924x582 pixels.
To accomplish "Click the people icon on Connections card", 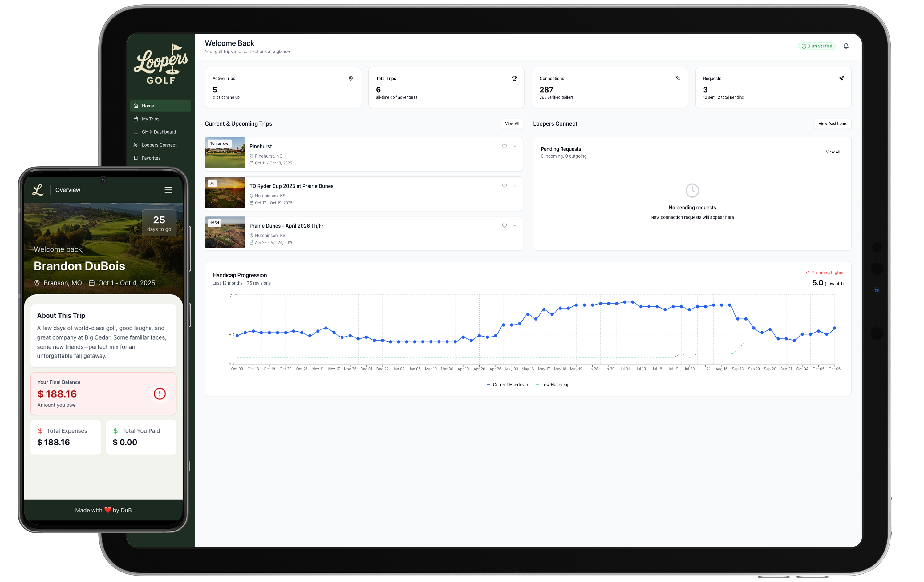I will (678, 78).
